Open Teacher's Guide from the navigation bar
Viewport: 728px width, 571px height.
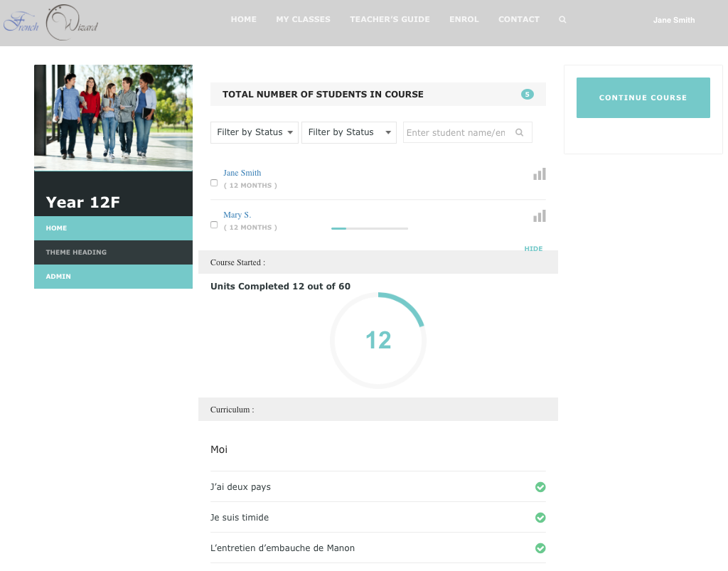tap(390, 19)
